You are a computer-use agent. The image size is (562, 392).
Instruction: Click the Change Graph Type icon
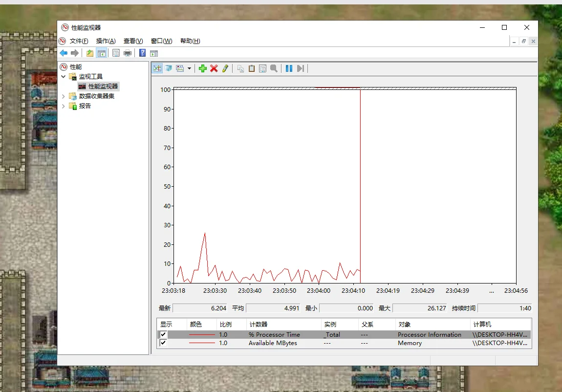coord(180,68)
